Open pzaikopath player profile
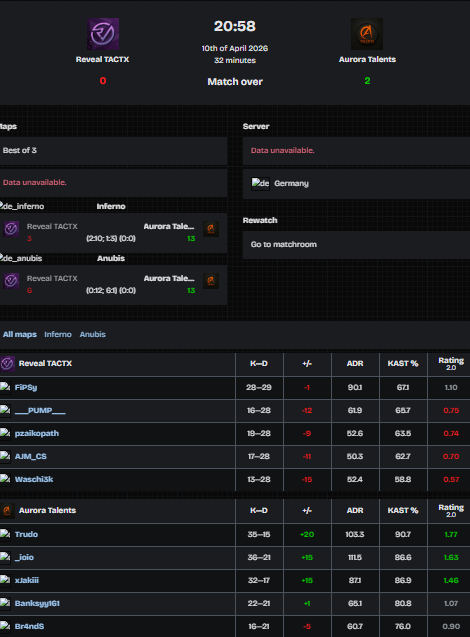The height and width of the screenshot is (637, 470). (37, 433)
